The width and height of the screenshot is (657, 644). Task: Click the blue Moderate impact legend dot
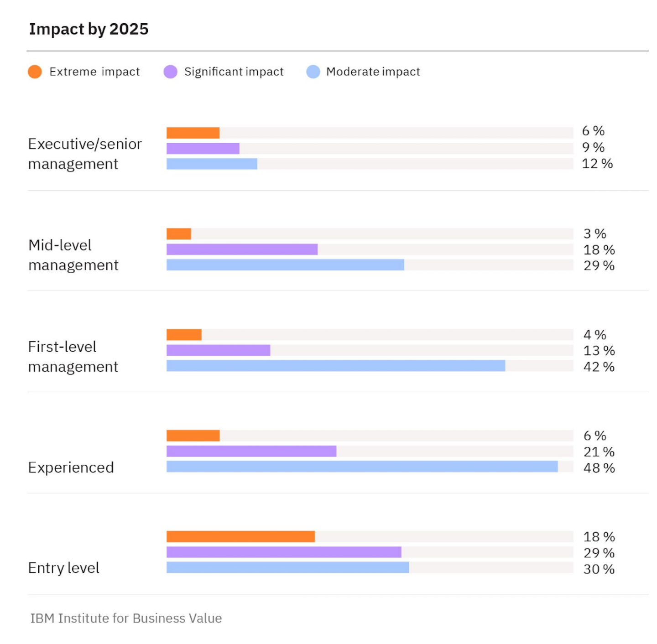tap(313, 72)
